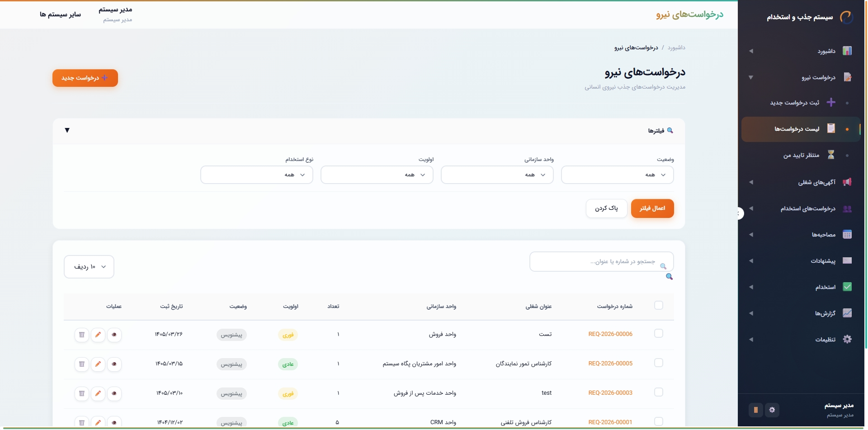Clear filters using the پاک کردن button
Screen dimensions: 868x430
point(606,208)
